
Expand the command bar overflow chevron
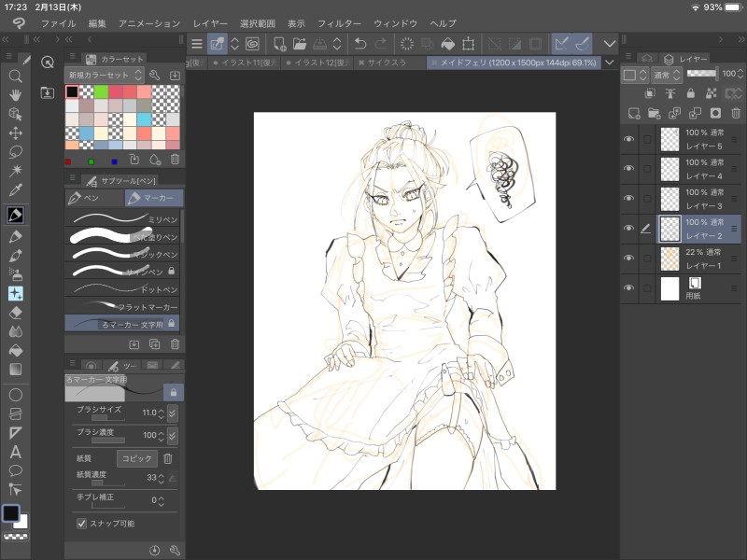tap(610, 43)
